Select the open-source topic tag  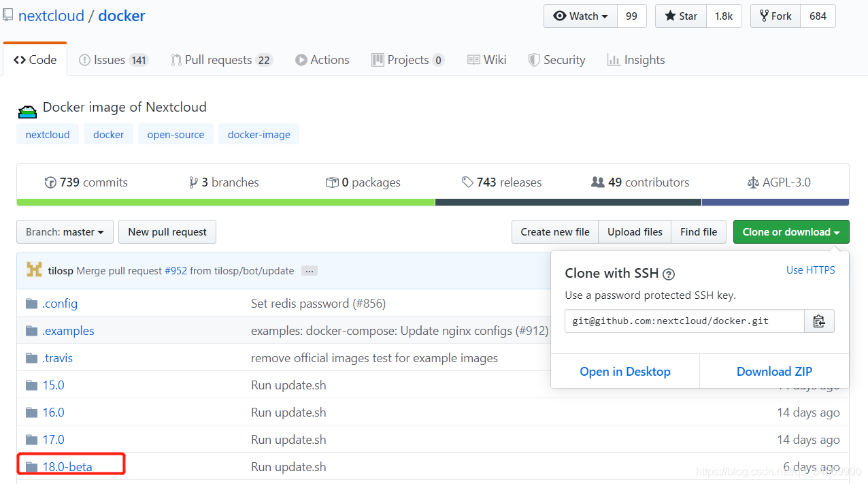point(176,134)
